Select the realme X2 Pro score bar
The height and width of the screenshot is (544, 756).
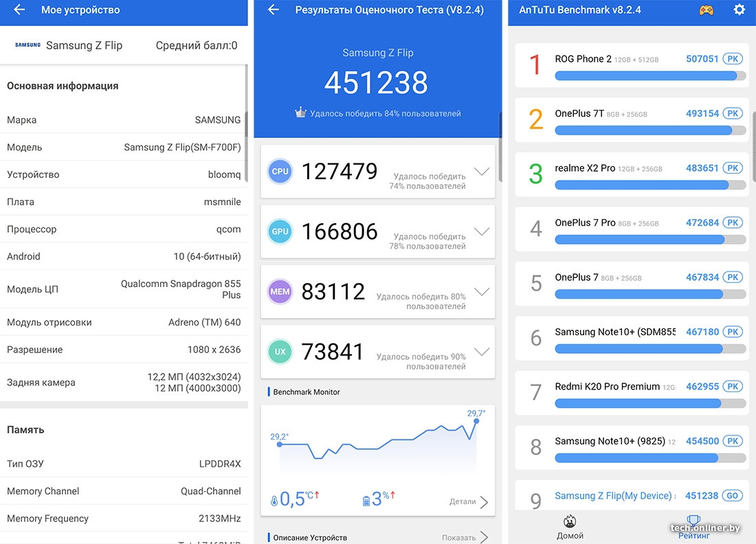[x=650, y=185]
